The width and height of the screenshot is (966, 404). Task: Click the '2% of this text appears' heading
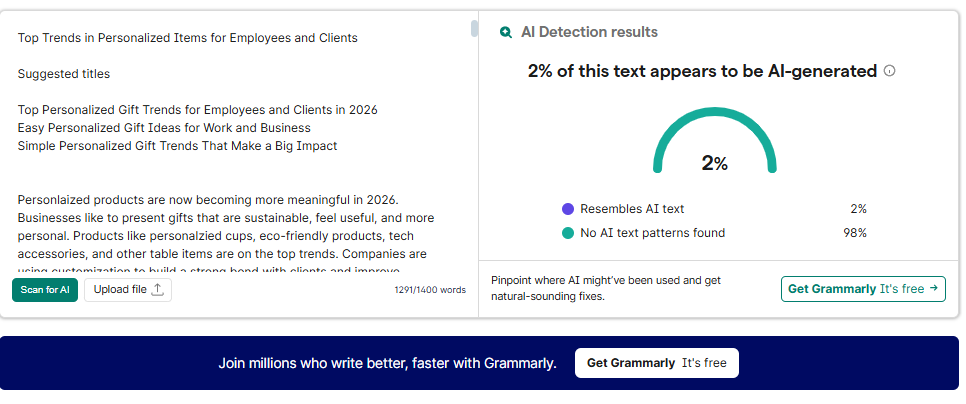pos(702,71)
